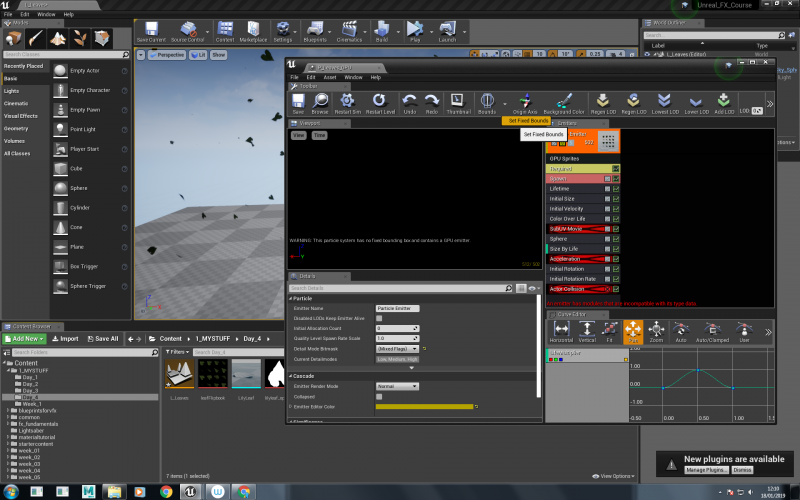The image size is (800, 500).
Task: Open the Blueprints toolbar button
Action: click(x=315, y=32)
